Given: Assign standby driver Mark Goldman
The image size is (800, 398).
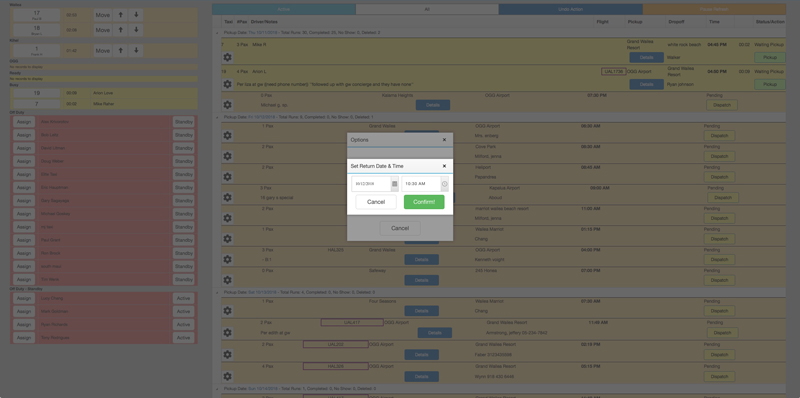Looking at the screenshot, I should click(23, 311).
